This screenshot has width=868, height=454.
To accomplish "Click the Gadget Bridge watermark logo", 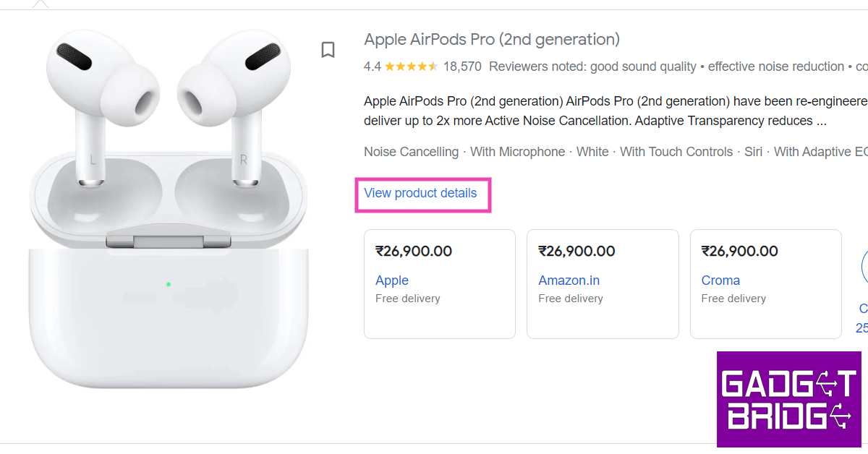I will click(x=788, y=399).
